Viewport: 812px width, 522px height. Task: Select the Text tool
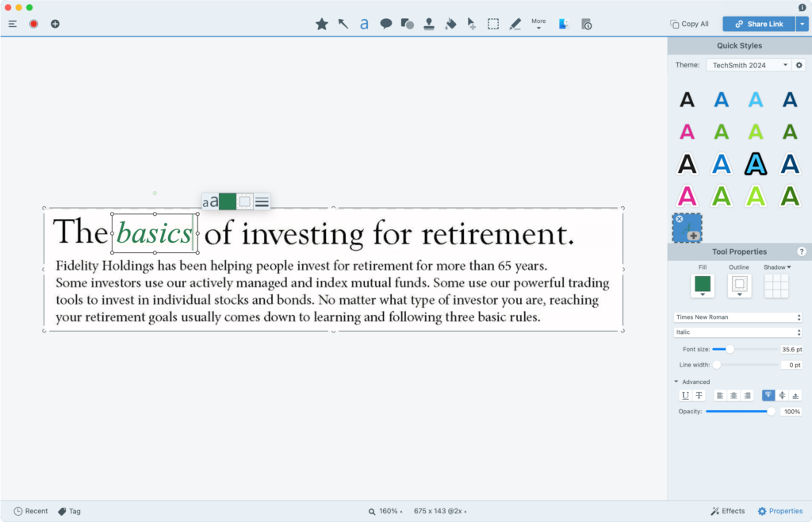(x=364, y=24)
